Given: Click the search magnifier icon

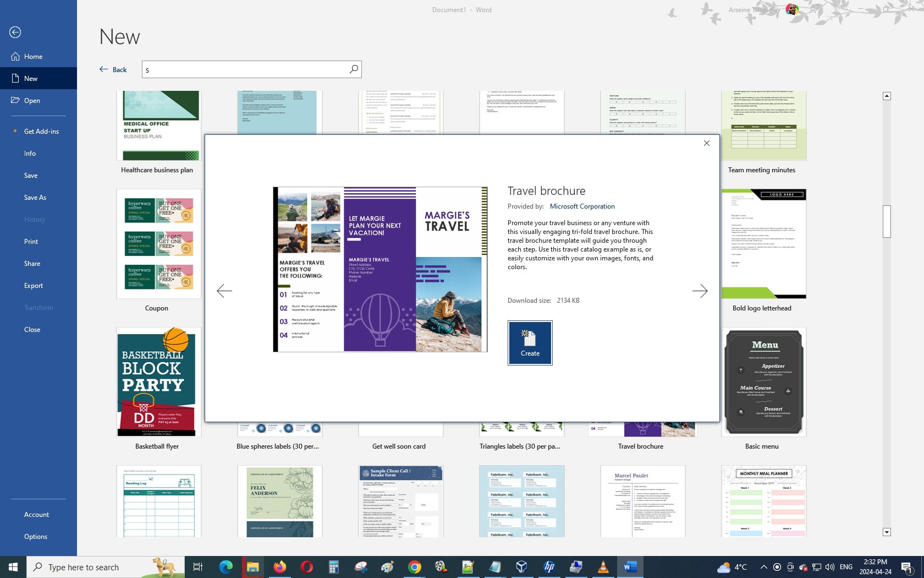Looking at the screenshot, I should (x=354, y=69).
